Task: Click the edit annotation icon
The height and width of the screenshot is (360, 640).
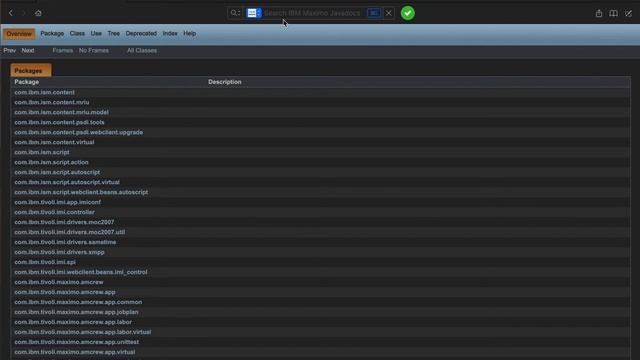Action: click(629, 13)
